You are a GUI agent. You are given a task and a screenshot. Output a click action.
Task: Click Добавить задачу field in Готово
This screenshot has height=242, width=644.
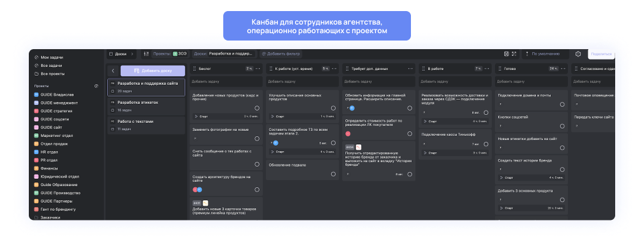tap(532, 82)
